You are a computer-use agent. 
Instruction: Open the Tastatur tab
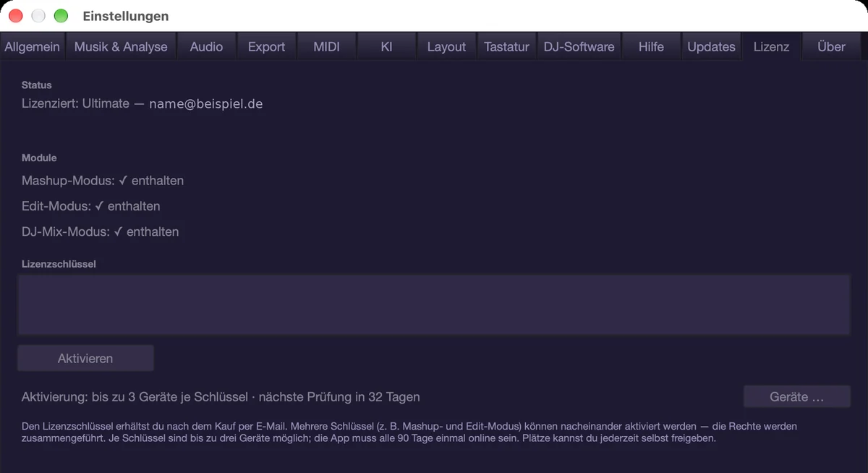tap(506, 46)
